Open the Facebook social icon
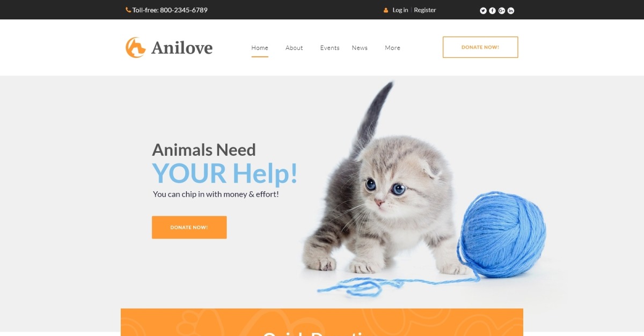Image resolution: width=644 pixels, height=336 pixels. (492, 10)
